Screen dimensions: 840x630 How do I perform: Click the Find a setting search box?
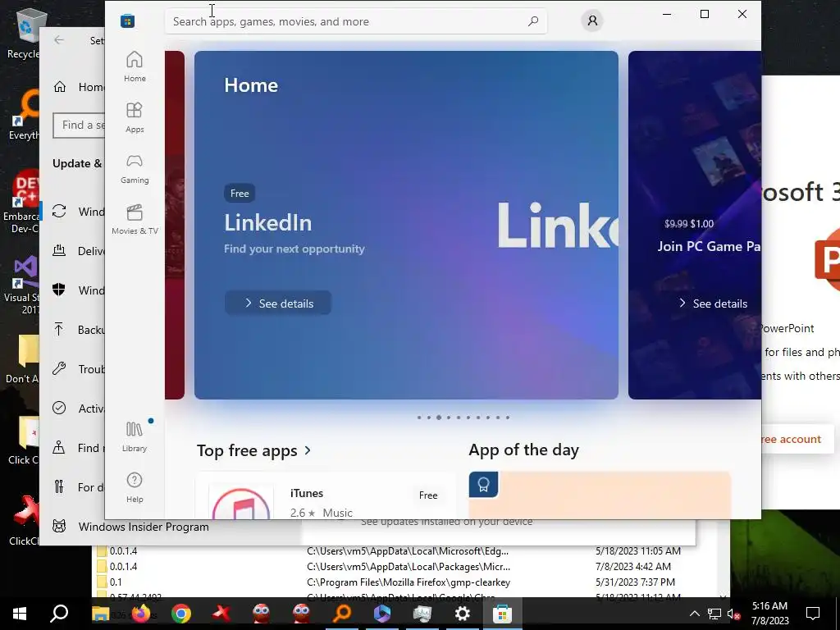pyautogui.click(x=80, y=126)
